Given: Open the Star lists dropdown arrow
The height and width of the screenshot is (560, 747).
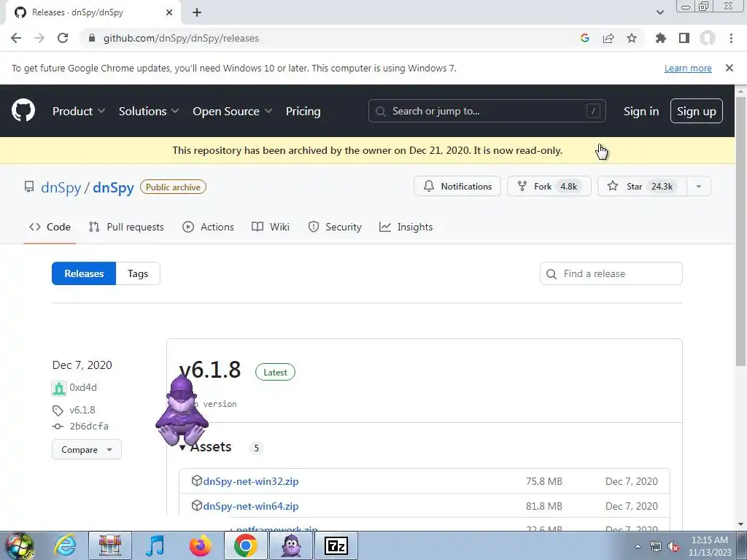Looking at the screenshot, I should pos(699,186).
